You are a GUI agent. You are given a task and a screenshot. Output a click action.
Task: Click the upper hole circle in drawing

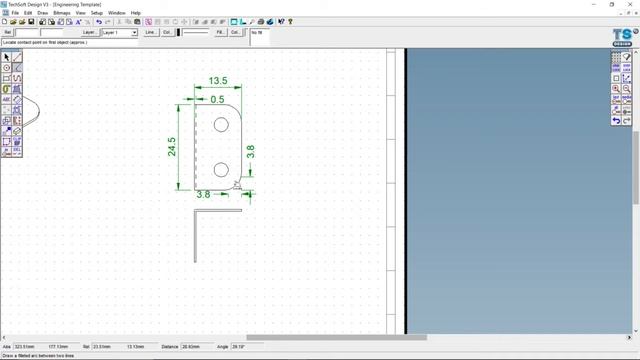(221, 124)
